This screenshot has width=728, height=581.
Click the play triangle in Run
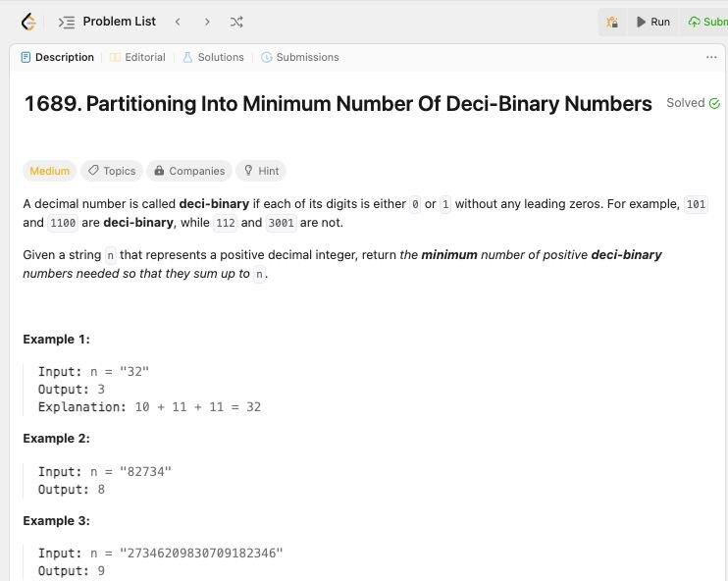[x=642, y=22]
